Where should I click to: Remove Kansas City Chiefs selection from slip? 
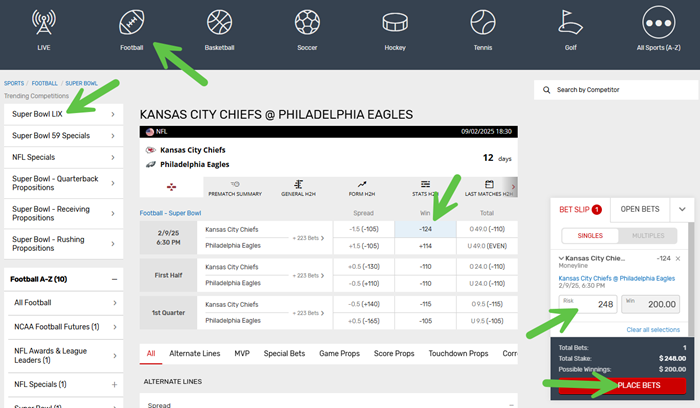[678, 258]
